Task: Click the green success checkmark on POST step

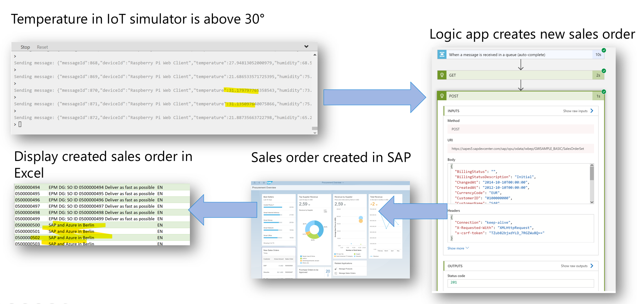Action: [x=604, y=92]
